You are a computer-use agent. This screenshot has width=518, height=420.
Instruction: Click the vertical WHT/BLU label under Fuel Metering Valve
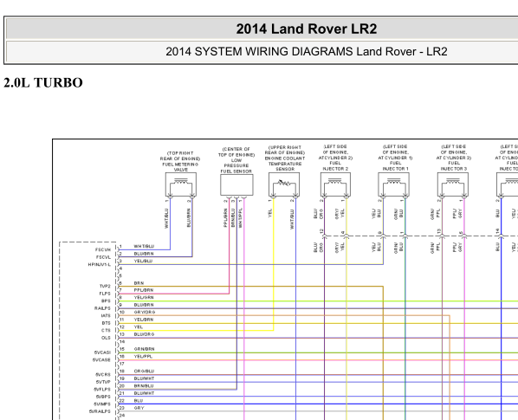(166, 218)
